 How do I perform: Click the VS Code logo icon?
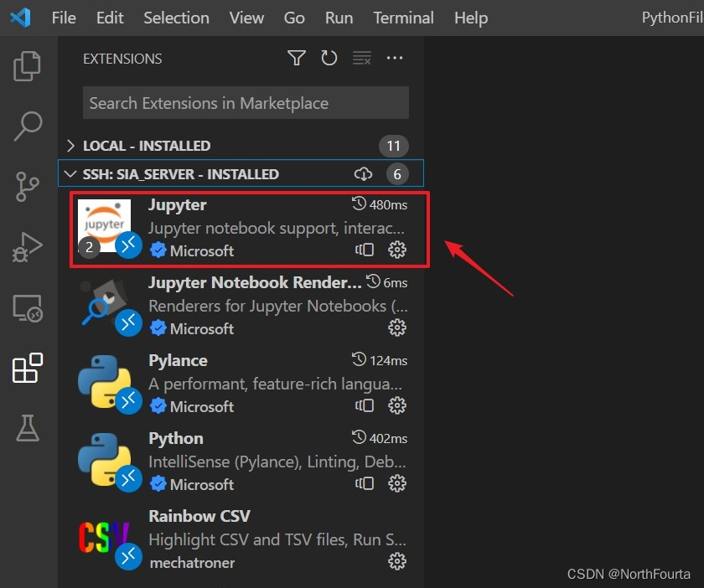point(20,18)
